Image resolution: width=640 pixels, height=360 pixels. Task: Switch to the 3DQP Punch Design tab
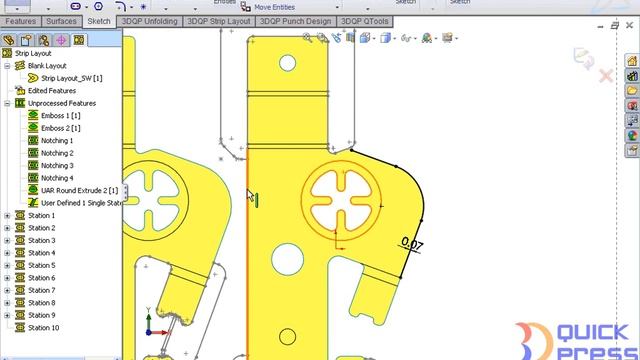point(296,21)
